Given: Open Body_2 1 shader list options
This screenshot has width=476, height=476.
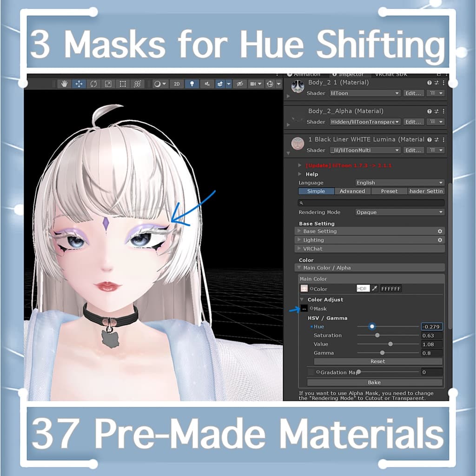Looking at the screenshot, I should tap(436, 93).
